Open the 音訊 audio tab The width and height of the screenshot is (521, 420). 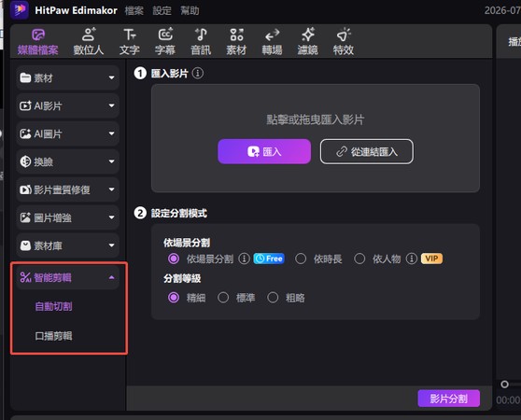(x=201, y=42)
